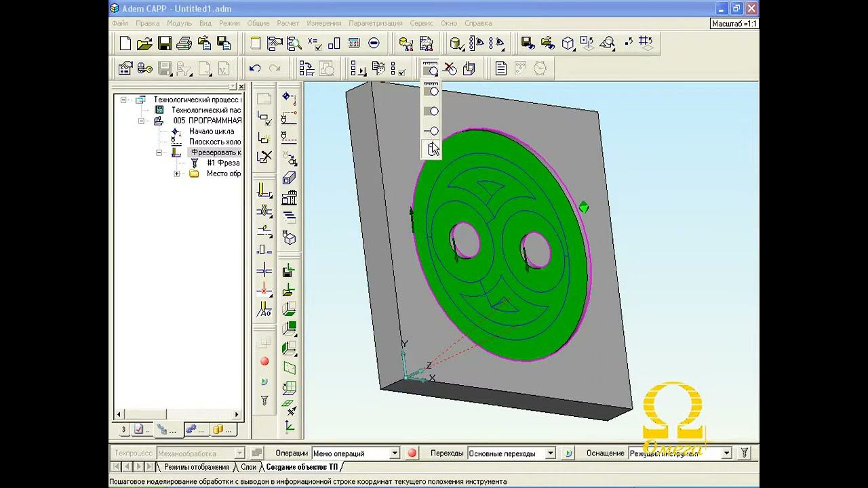Open the Сервис menu
The height and width of the screenshot is (488, 868).
421,23
